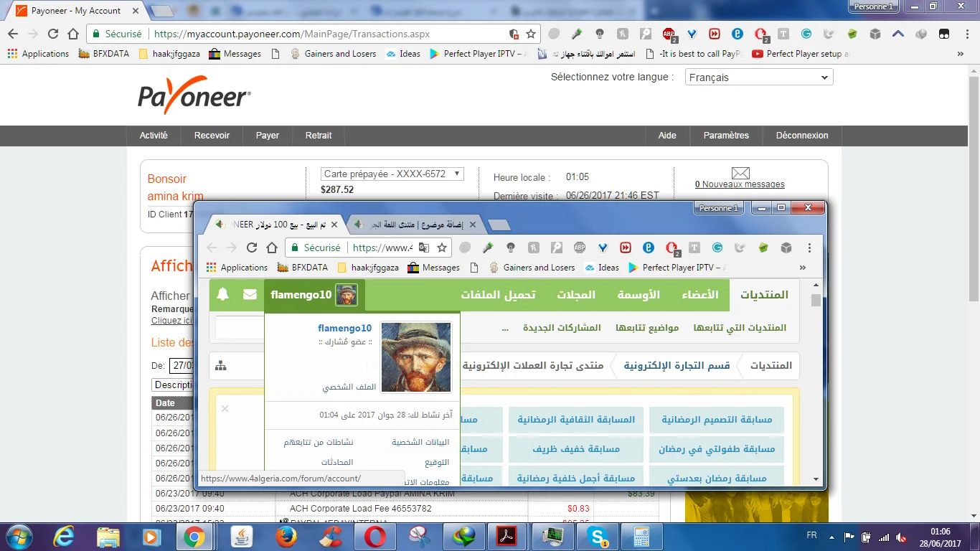
Task: Dismiss the forum notice with the X
Action: click(225, 408)
